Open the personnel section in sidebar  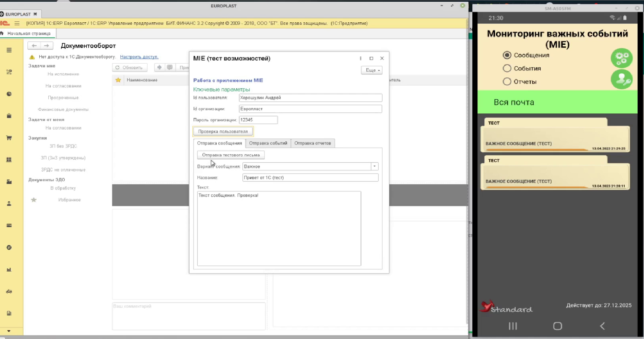pyautogui.click(x=9, y=204)
